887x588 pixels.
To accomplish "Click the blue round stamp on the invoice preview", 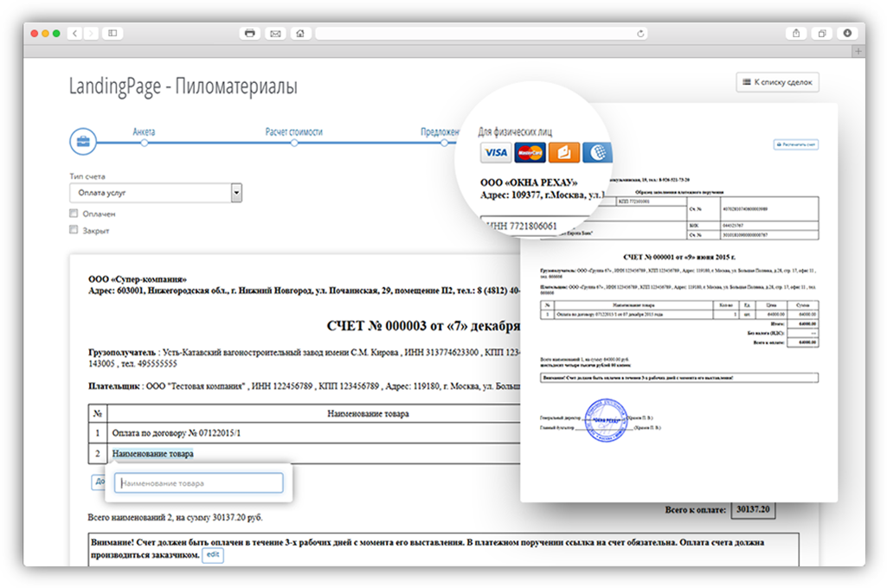I will pos(606,420).
